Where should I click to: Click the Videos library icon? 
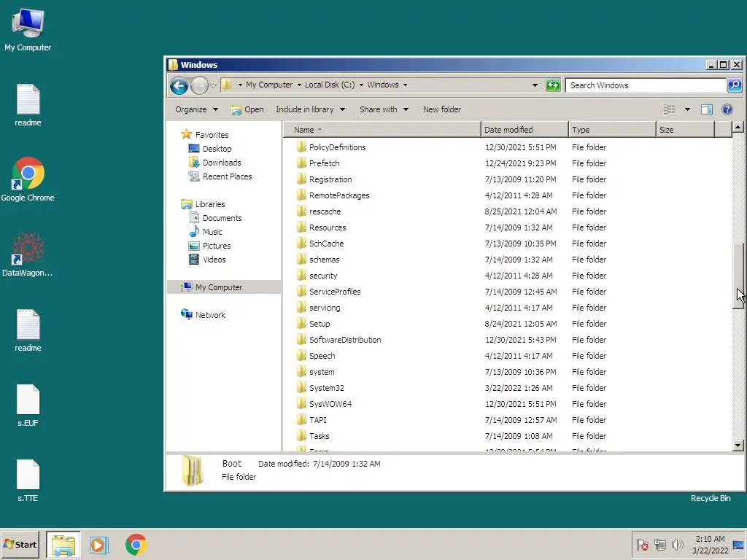pyautogui.click(x=194, y=260)
